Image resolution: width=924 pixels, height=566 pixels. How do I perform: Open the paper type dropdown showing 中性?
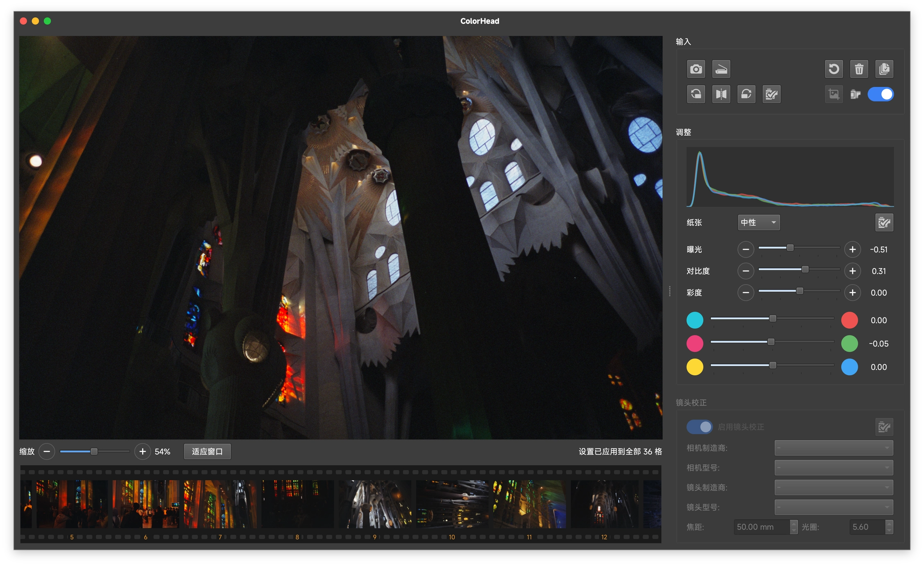tap(759, 222)
